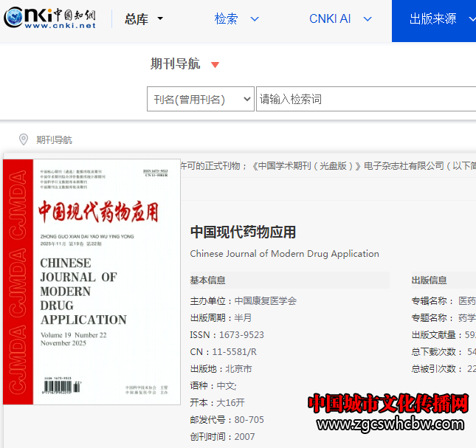The height and width of the screenshot is (448, 476).
Task: Go to 期刊导航 in the breadcrumb
Action: [55, 140]
